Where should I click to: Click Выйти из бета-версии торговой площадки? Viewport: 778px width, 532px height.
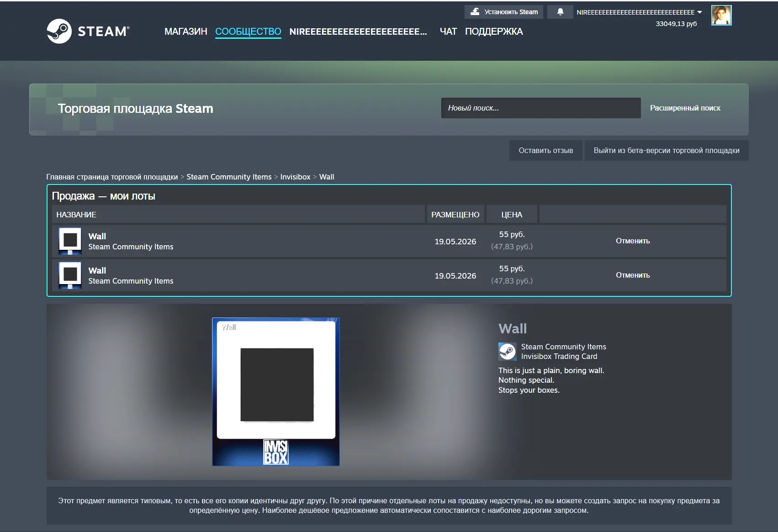(x=667, y=150)
